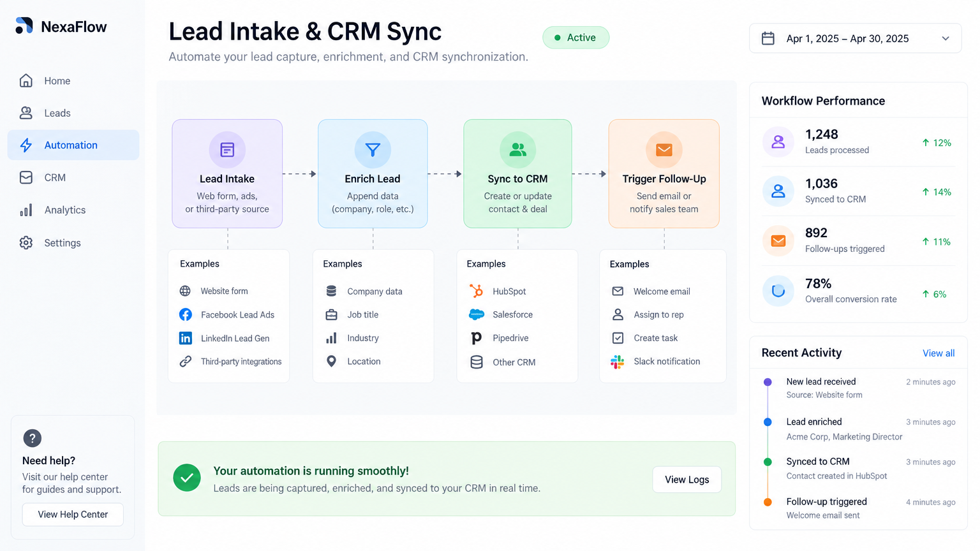980x551 pixels.
Task: Click the Company data database icon
Action: [x=331, y=291]
